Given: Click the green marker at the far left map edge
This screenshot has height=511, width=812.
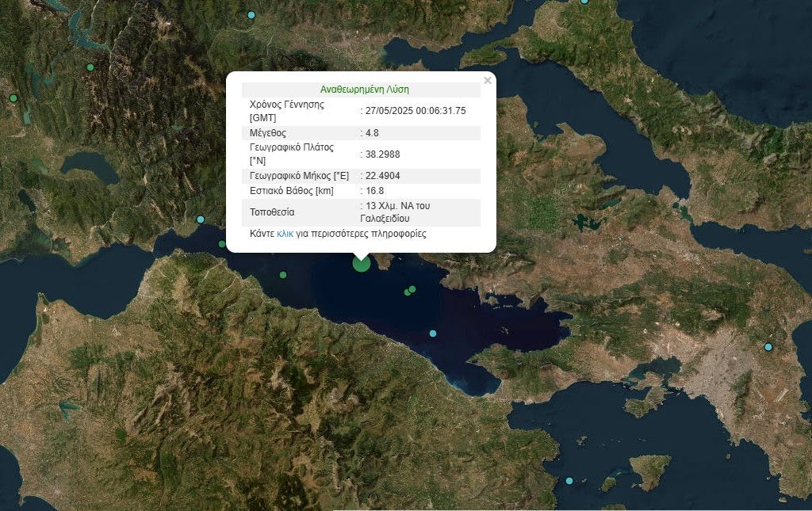Looking at the screenshot, I should (13, 98).
